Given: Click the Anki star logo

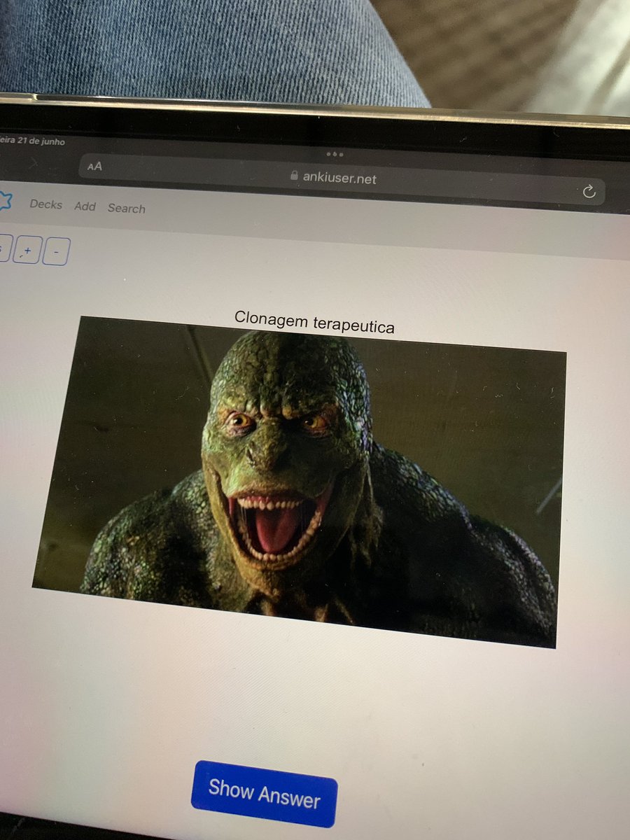Looking at the screenshot, I should [5, 201].
